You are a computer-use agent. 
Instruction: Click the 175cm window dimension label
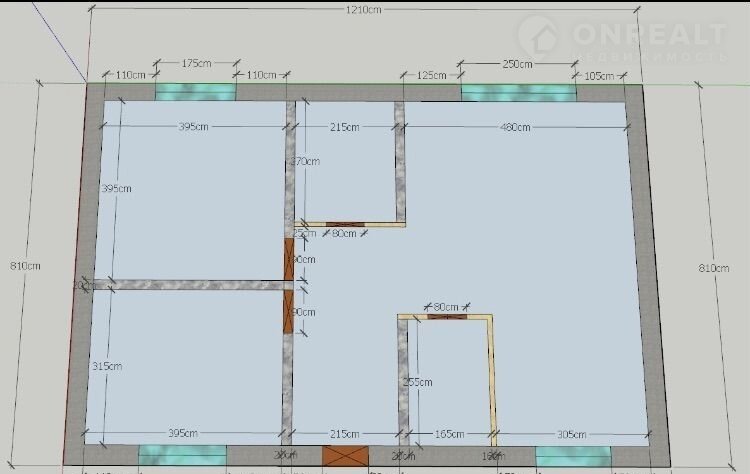pos(197,62)
